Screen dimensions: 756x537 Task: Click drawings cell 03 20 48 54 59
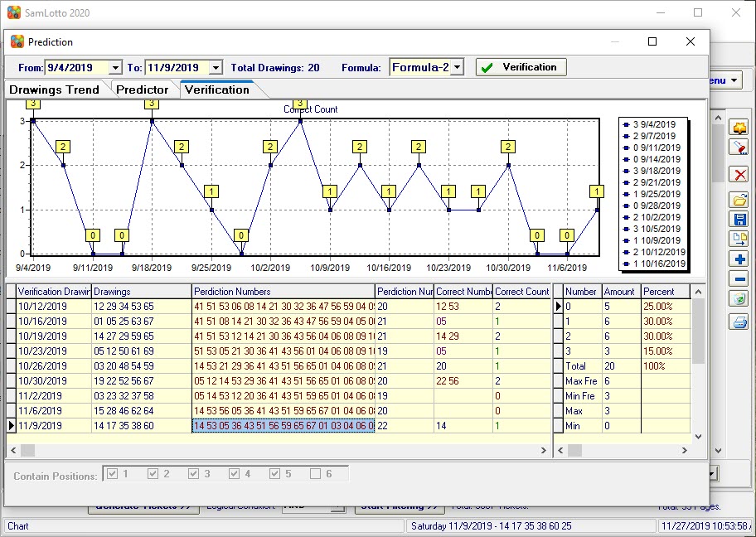(x=142, y=366)
